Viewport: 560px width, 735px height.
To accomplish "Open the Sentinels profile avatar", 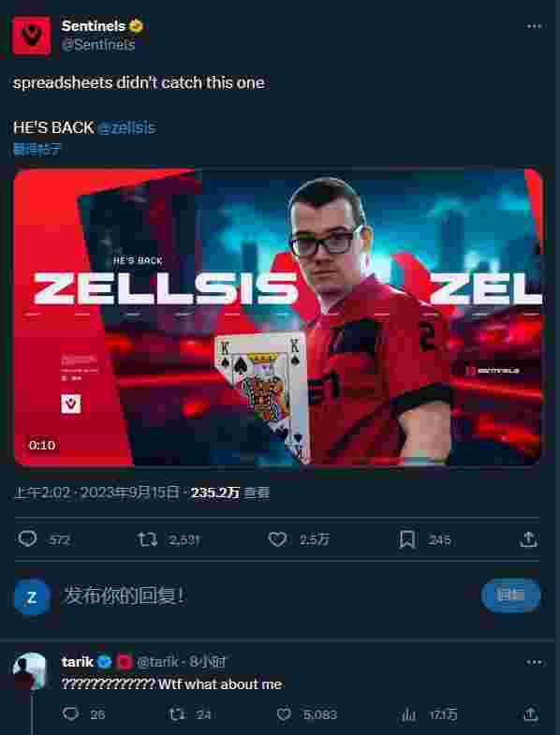I will coord(32,37).
